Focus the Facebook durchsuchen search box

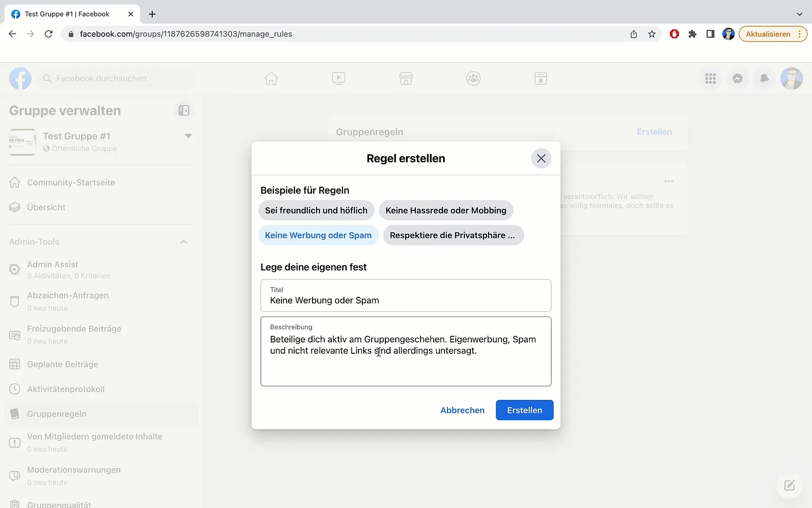click(x=115, y=79)
